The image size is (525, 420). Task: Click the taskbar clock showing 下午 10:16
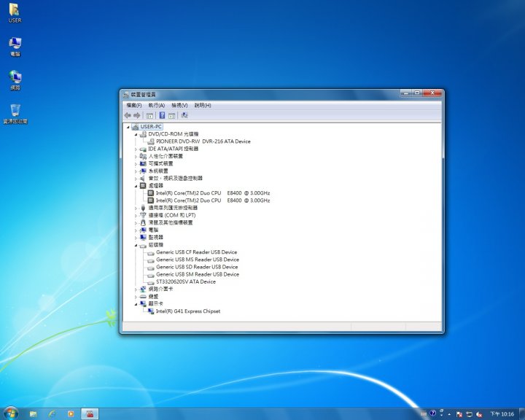[x=502, y=414]
